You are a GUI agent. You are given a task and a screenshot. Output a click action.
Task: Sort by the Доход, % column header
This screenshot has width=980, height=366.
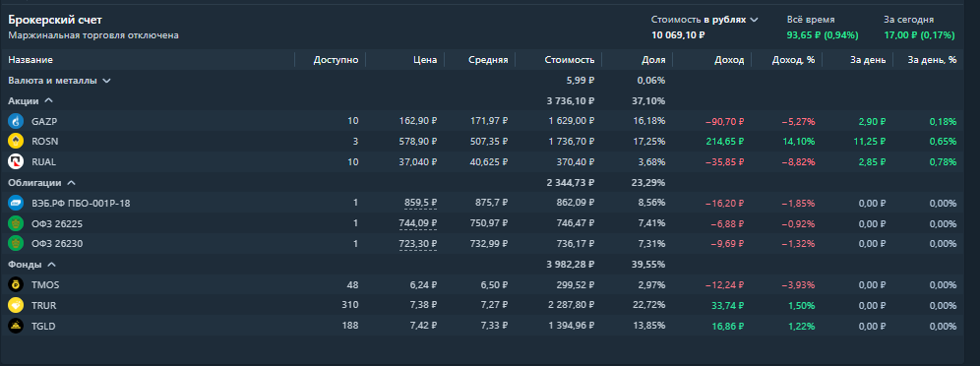[793, 60]
